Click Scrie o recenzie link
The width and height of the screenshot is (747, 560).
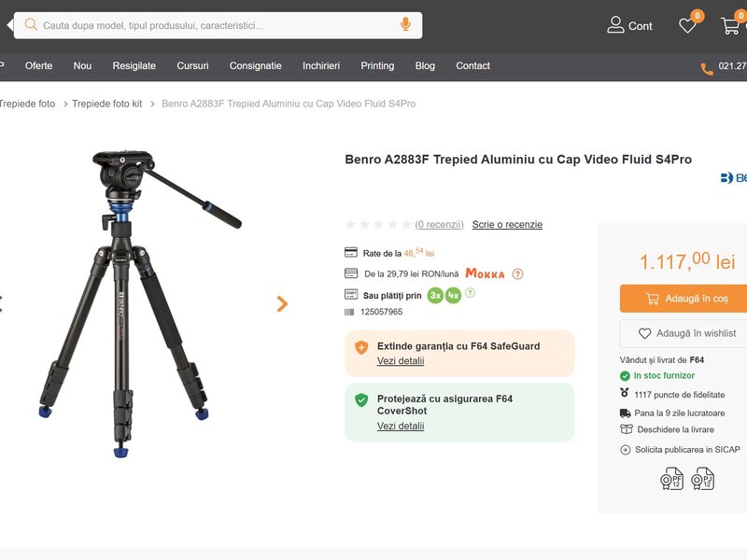[507, 224]
